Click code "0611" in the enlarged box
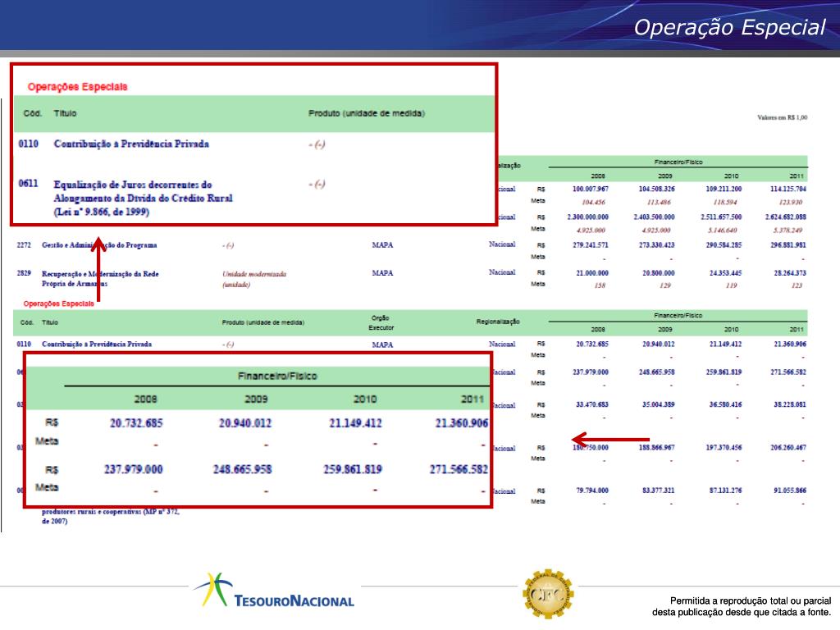The width and height of the screenshot is (840, 630). 29,184
